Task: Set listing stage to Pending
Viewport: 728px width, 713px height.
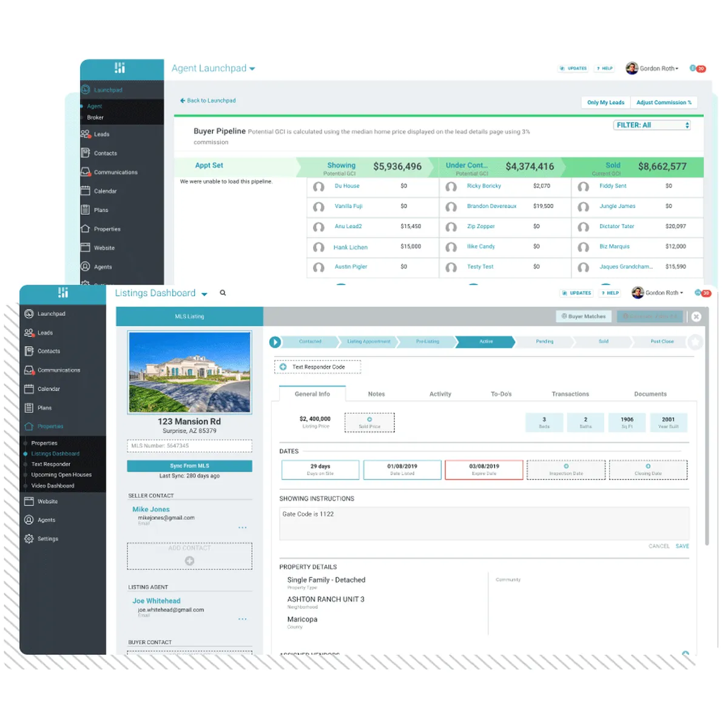Action: point(545,342)
